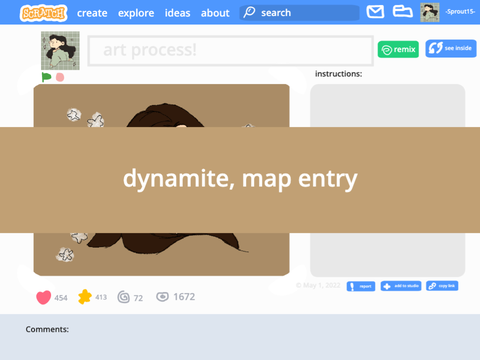Click the 413 favorites count
This screenshot has width=480, height=360.
(x=101, y=297)
